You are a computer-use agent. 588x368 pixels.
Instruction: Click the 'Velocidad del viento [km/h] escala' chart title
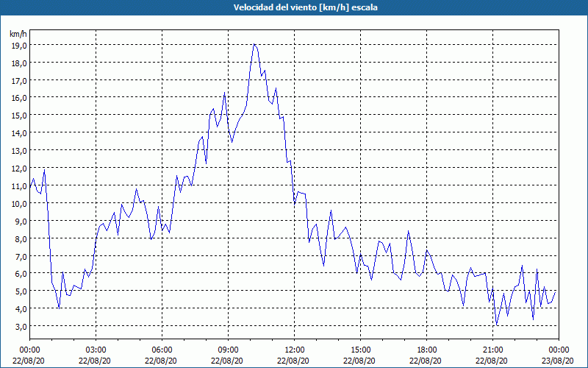click(x=294, y=7)
